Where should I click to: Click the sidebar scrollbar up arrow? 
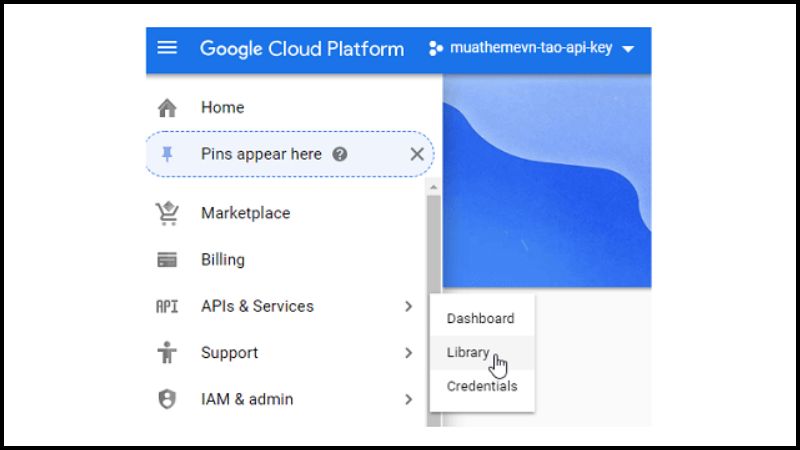pyautogui.click(x=434, y=187)
